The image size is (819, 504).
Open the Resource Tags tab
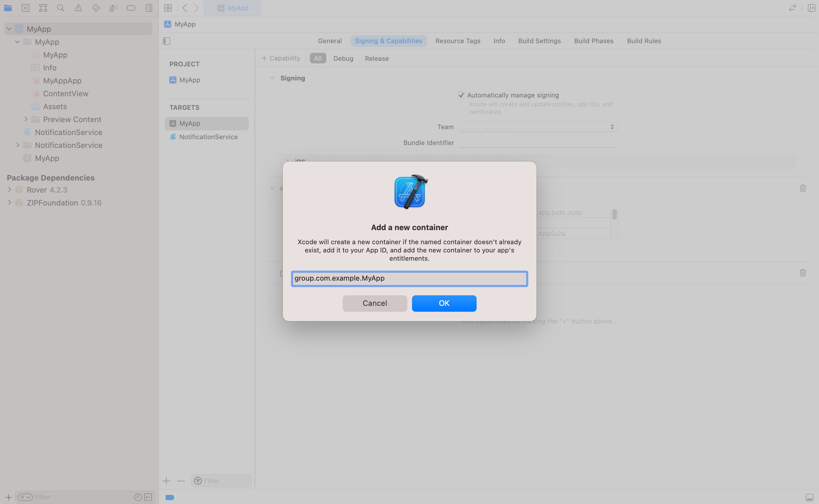click(x=458, y=41)
